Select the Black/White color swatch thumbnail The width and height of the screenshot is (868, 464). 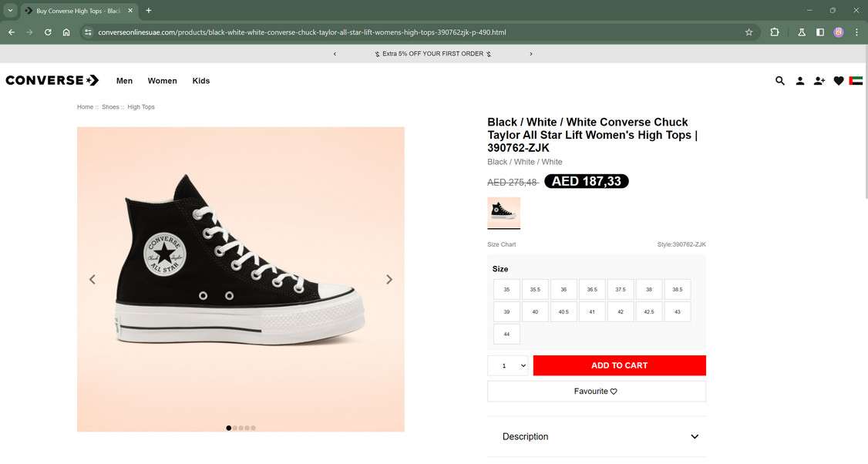pyautogui.click(x=503, y=212)
